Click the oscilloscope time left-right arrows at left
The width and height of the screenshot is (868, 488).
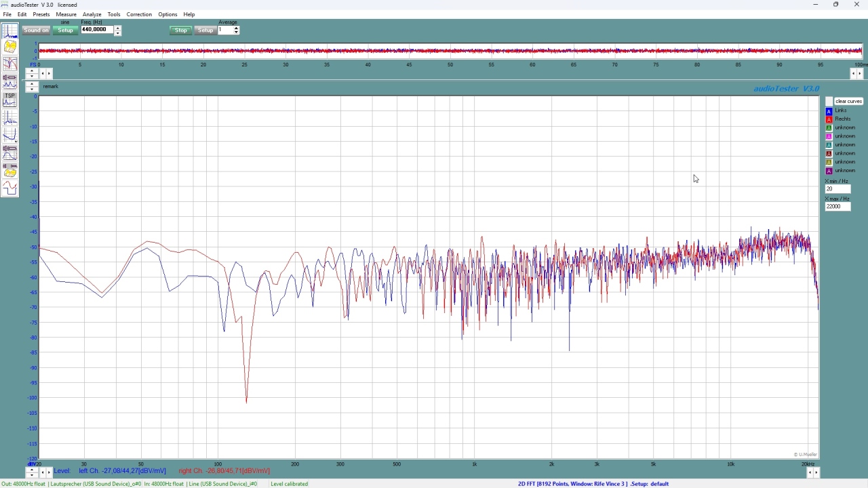[x=45, y=73]
